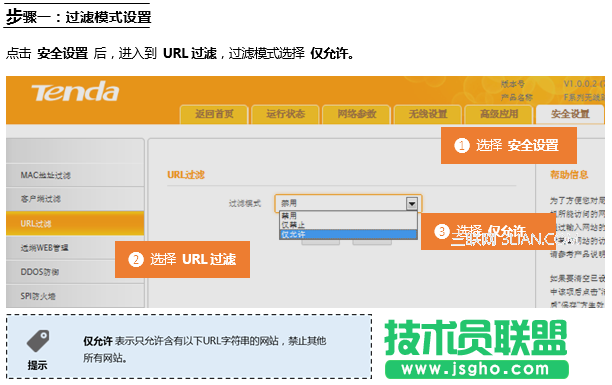This screenshot has width=612, height=385.
Task: Go to the 返回首页 tab
Action: coord(214,114)
